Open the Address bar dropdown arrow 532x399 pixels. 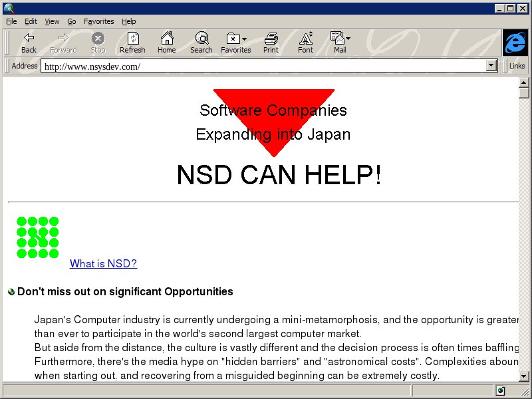[x=492, y=66]
